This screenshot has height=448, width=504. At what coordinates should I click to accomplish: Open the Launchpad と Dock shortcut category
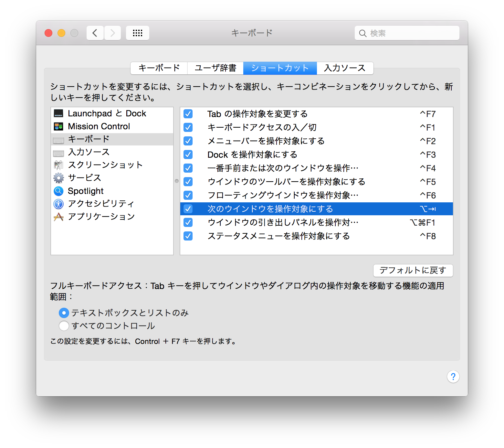pos(59,113)
